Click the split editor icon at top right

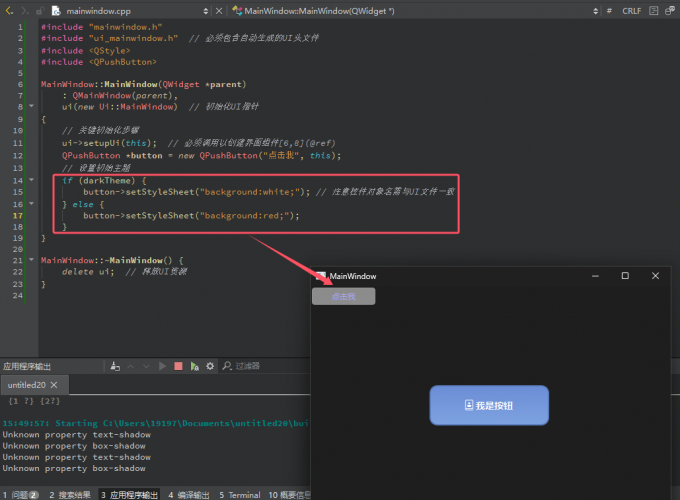tap(668, 10)
